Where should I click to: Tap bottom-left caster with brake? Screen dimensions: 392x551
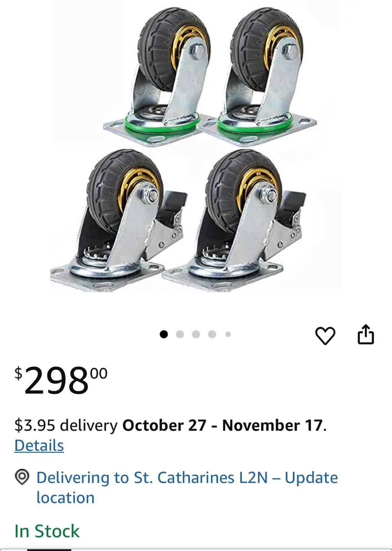(119, 220)
